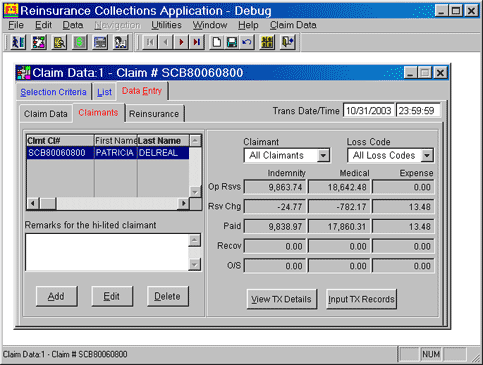The width and height of the screenshot is (483, 365).
Task: Click the claimant remarks text box
Action: (107, 252)
